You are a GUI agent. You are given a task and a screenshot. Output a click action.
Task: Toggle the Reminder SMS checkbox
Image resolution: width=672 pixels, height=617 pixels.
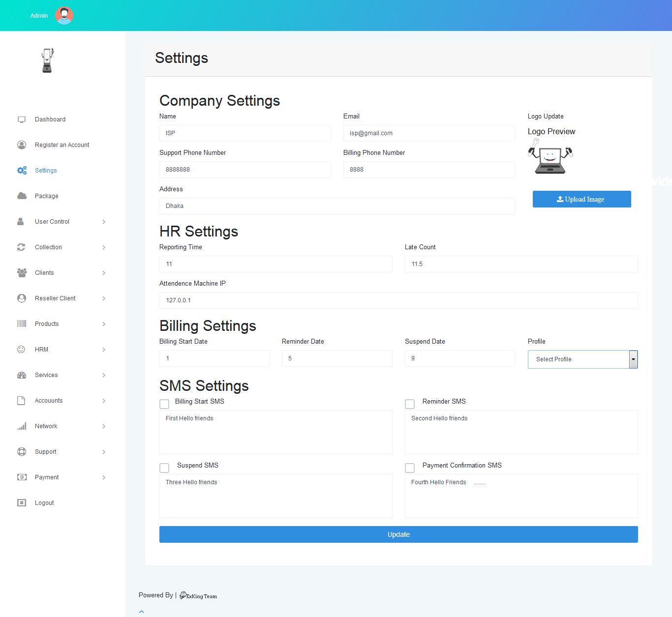click(x=410, y=404)
